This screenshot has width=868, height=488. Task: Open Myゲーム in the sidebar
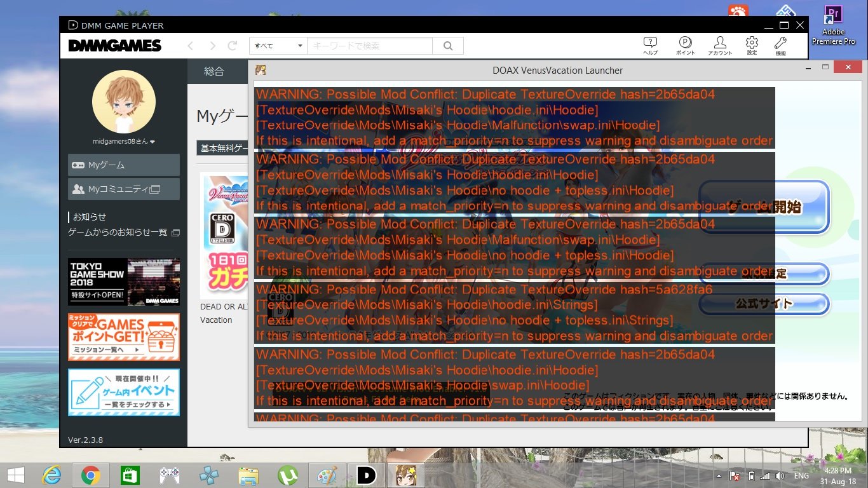pos(124,165)
